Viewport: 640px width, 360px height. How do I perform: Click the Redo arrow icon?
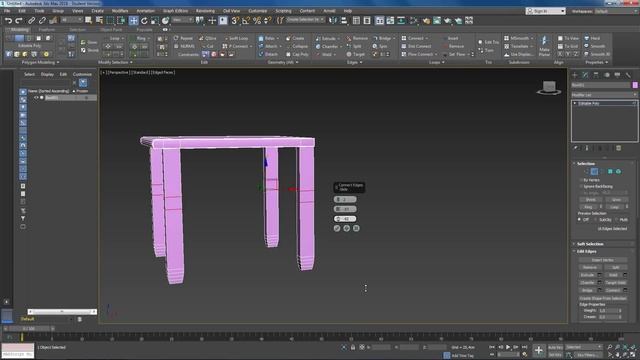[x=19, y=20]
